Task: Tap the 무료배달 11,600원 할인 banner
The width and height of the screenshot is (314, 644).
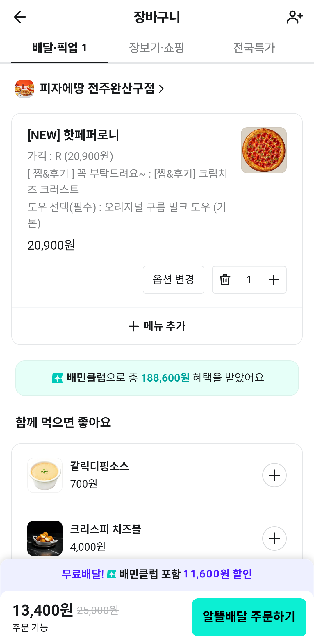Action: 157,574
